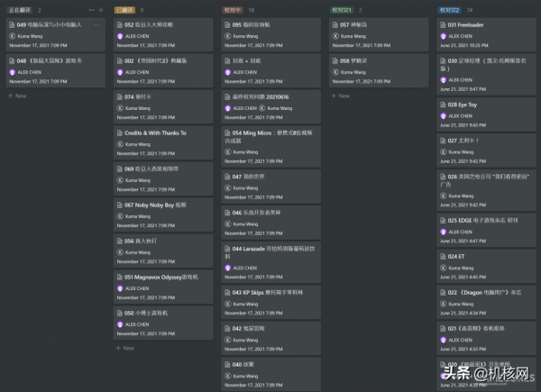Viewport: 541px width, 392px height.
Task: Click ALEX CHEN avatar on 031 Freeloader
Action: [x=444, y=35]
